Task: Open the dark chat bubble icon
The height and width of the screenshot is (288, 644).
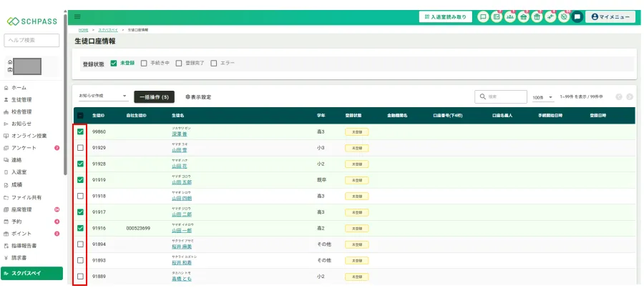Action: (577, 16)
